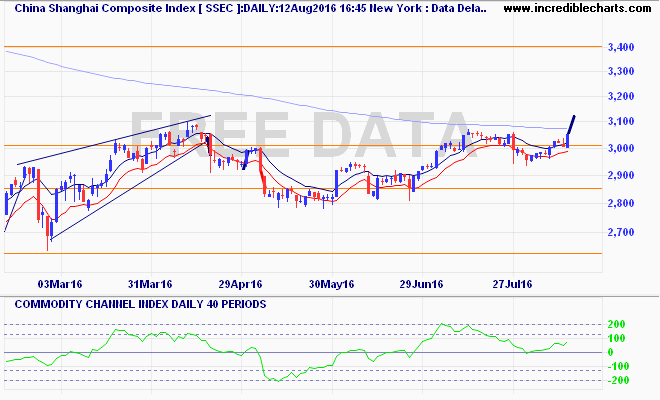Click the 3,200 price axis label
Screen dimensions: 660x400
[x=620, y=97]
